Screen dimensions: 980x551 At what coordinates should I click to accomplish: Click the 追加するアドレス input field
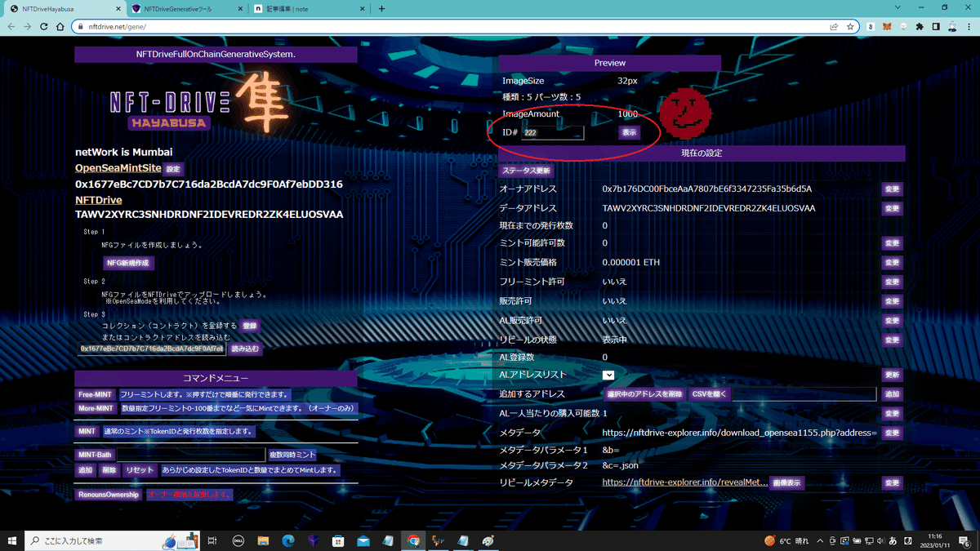(804, 394)
